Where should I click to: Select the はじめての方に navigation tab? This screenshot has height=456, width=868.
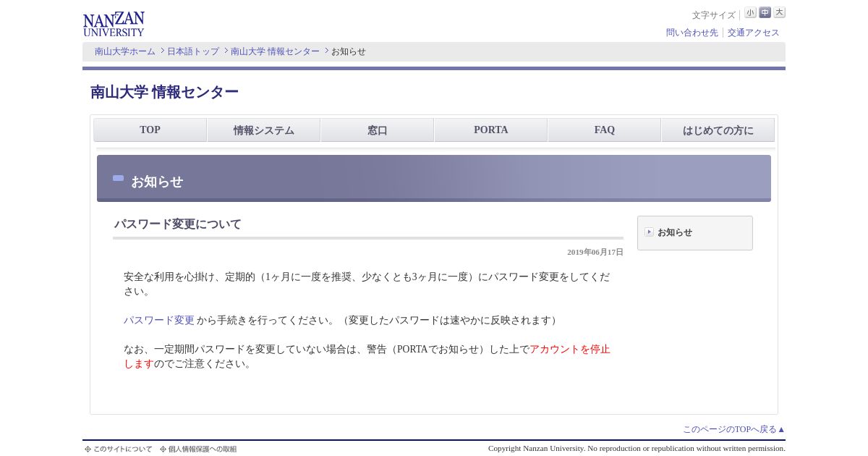click(x=718, y=130)
